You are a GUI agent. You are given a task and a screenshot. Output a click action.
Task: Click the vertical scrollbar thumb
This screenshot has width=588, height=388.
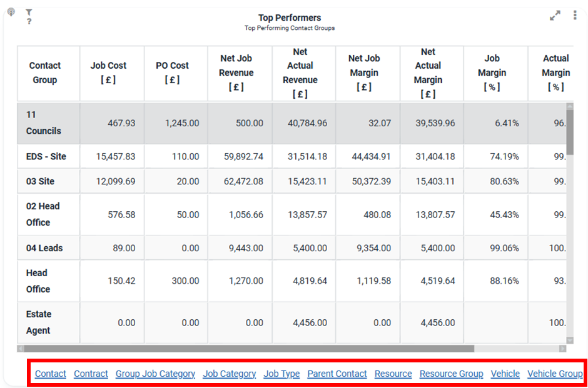(569, 131)
